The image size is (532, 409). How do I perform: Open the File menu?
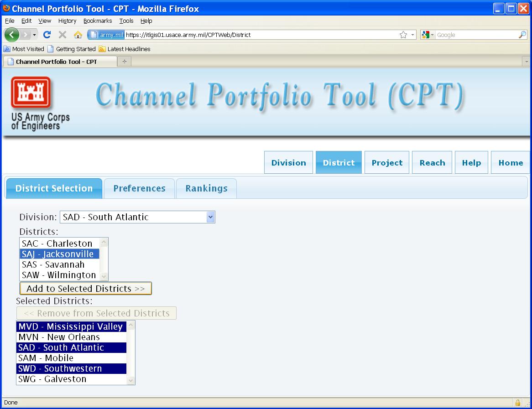click(10, 21)
